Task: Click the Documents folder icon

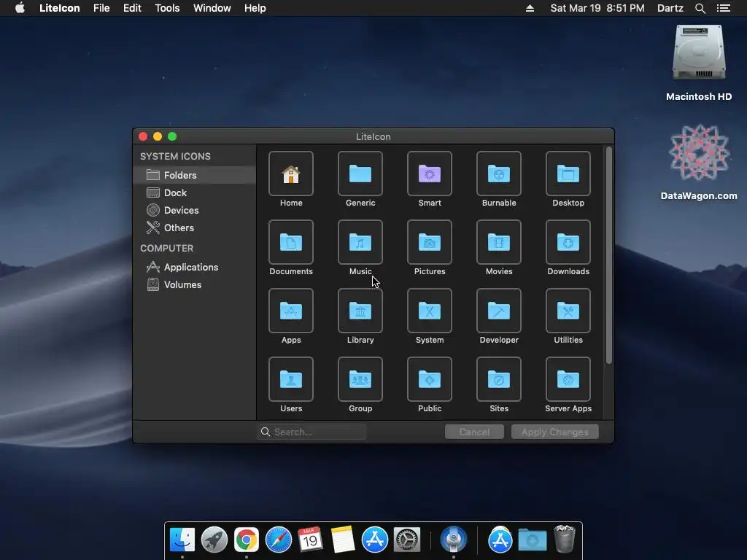Action: click(x=291, y=242)
